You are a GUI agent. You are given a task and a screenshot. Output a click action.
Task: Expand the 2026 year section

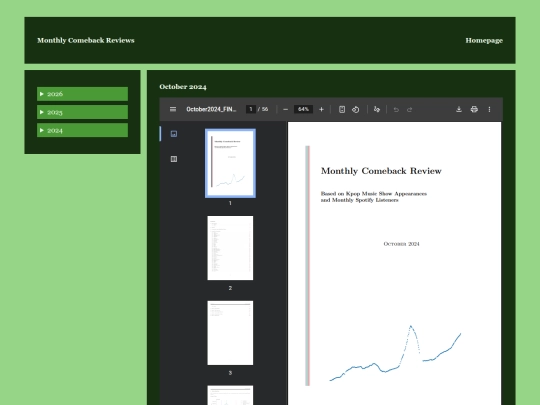82,94
